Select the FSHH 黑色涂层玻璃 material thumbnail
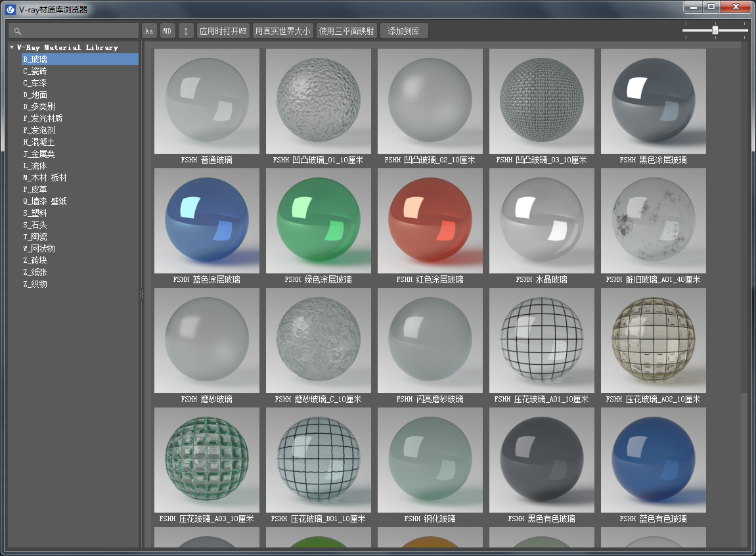The width and height of the screenshot is (756, 556). pyautogui.click(x=654, y=101)
